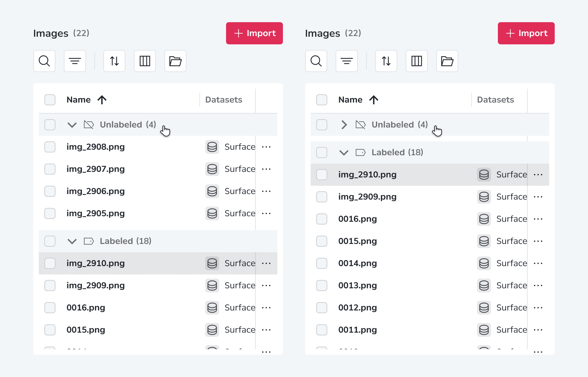Open the folder view in the right panel
This screenshot has height=377, width=588.
click(x=447, y=61)
